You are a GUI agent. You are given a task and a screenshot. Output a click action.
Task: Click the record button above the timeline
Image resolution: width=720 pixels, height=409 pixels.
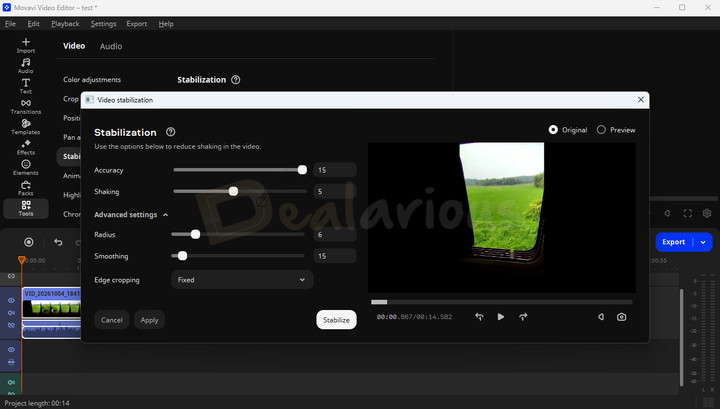(x=28, y=242)
